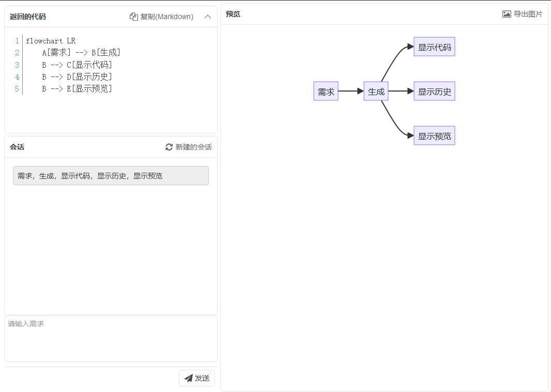Click the code line A[需求] --> B[生成]
551x392 pixels.
(81, 53)
